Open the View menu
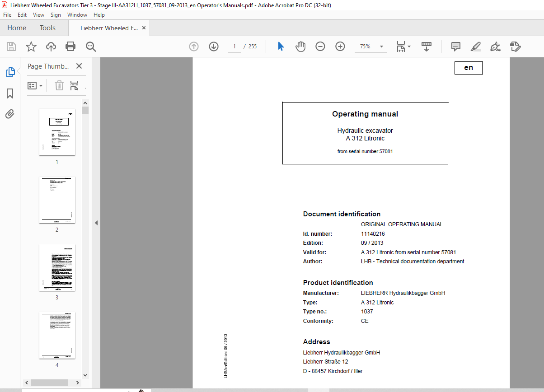This screenshot has height=392, width=544. 38,15
